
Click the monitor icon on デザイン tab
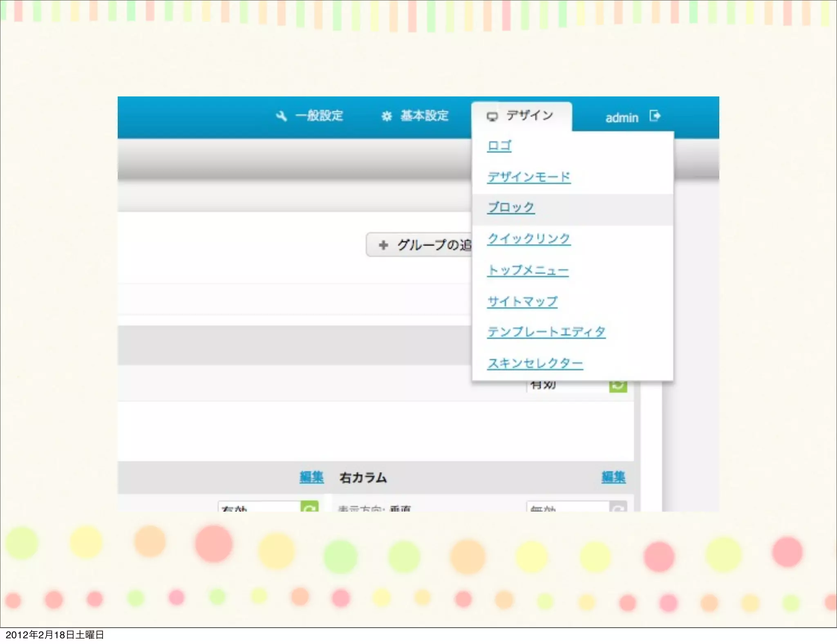pos(492,117)
